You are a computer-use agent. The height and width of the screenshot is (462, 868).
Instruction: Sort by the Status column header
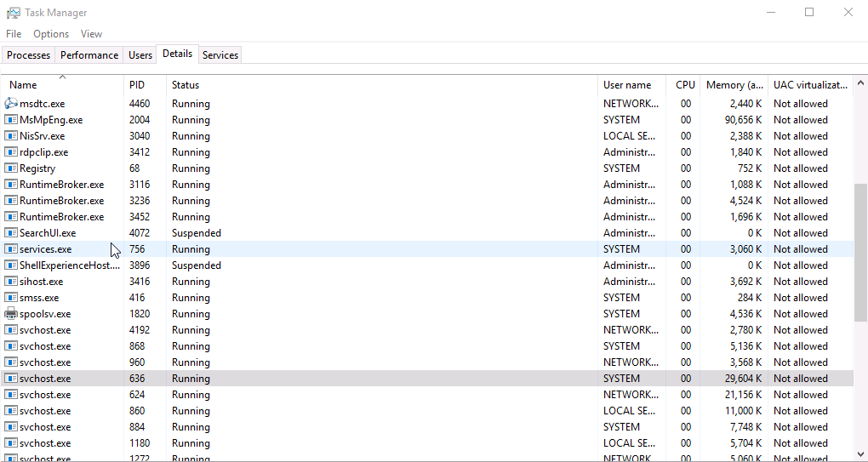tap(382, 84)
